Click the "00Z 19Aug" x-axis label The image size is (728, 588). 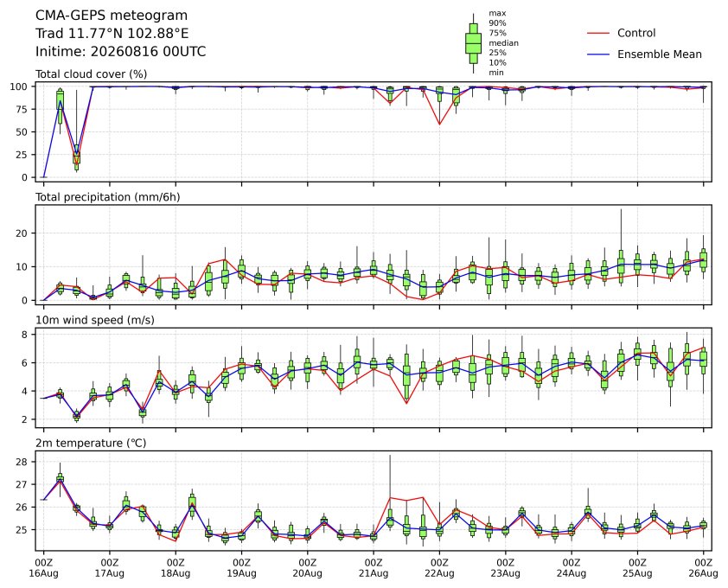point(241,568)
